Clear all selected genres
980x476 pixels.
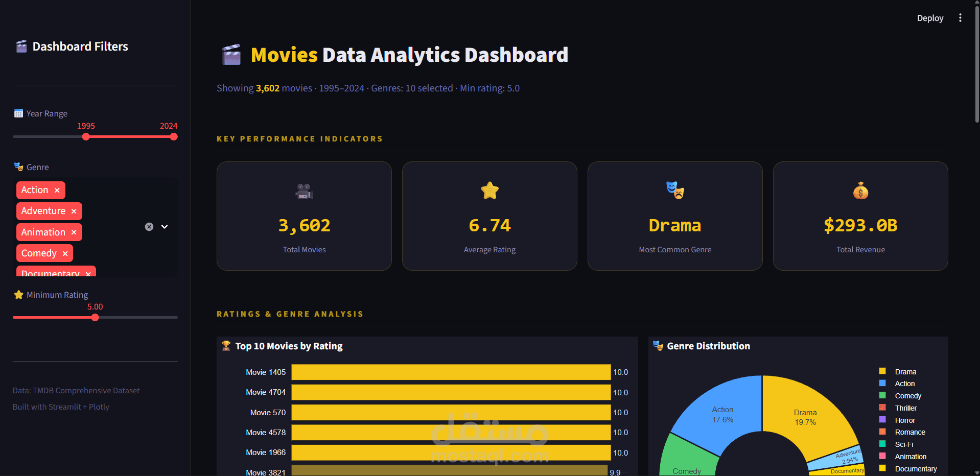point(149,227)
